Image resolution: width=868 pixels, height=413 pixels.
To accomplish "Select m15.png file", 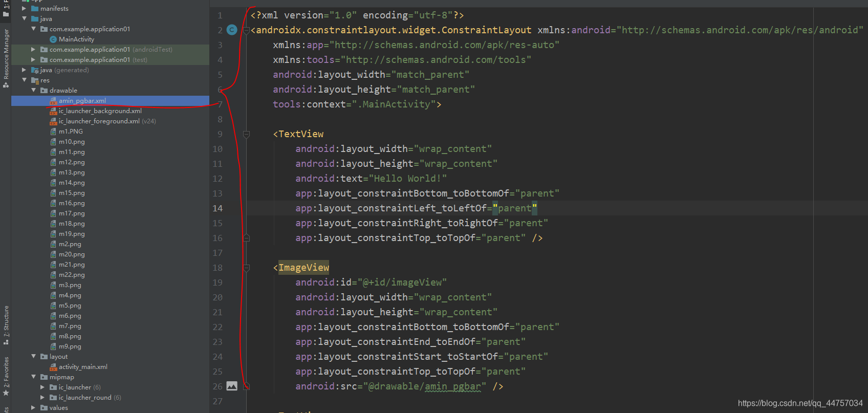I will coord(72,193).
